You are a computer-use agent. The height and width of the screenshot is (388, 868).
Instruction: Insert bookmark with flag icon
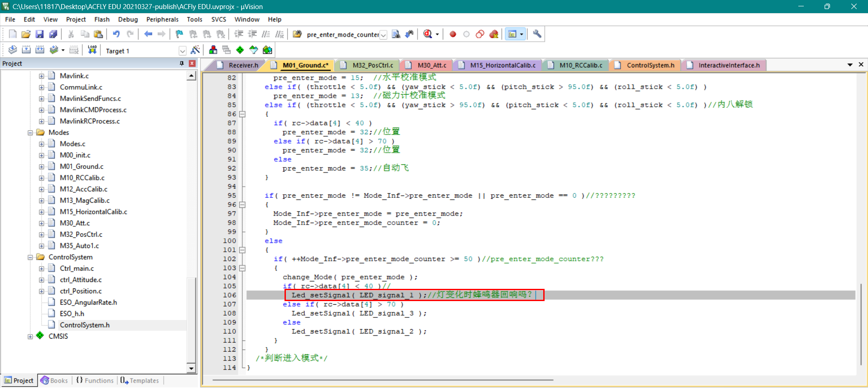(180, 34)
